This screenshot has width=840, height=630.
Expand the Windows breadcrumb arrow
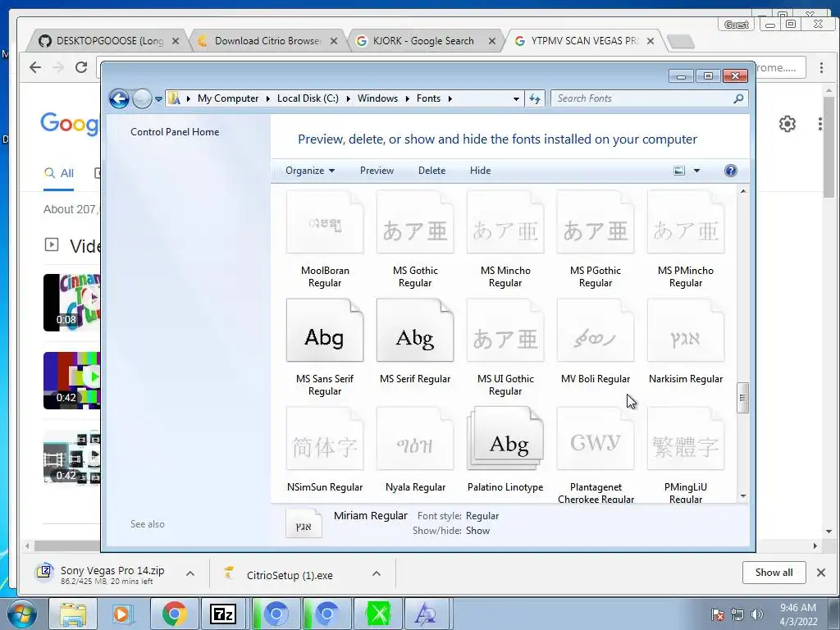pyautogui.click(x=407, y=98)
